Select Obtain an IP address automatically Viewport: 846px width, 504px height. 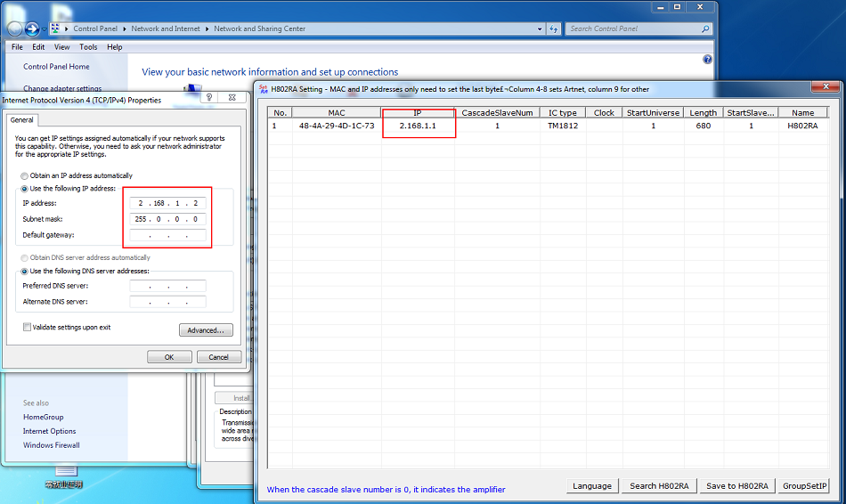pyautogui.click(x=24, y=176)
